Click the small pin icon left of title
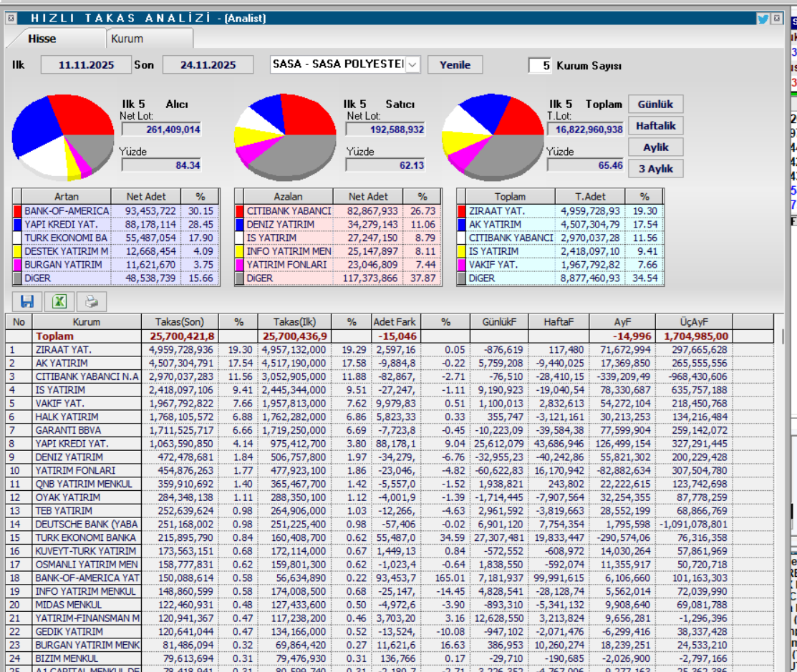 point(10,19)
